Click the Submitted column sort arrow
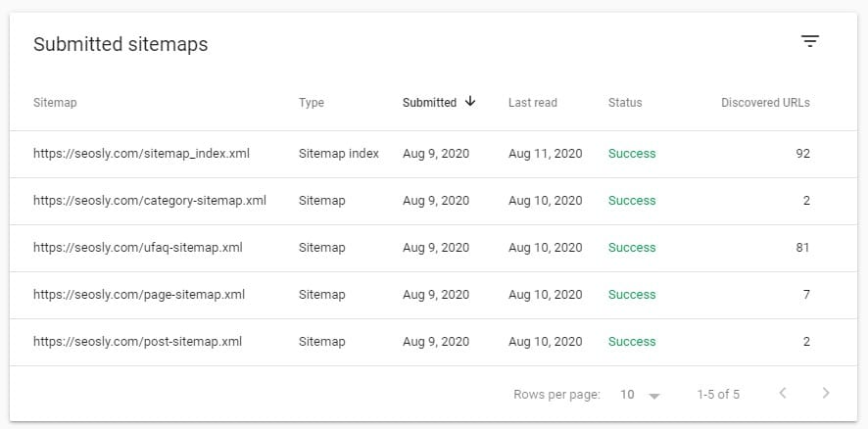This screenshot has height=429, width=868. click(471, 102)
